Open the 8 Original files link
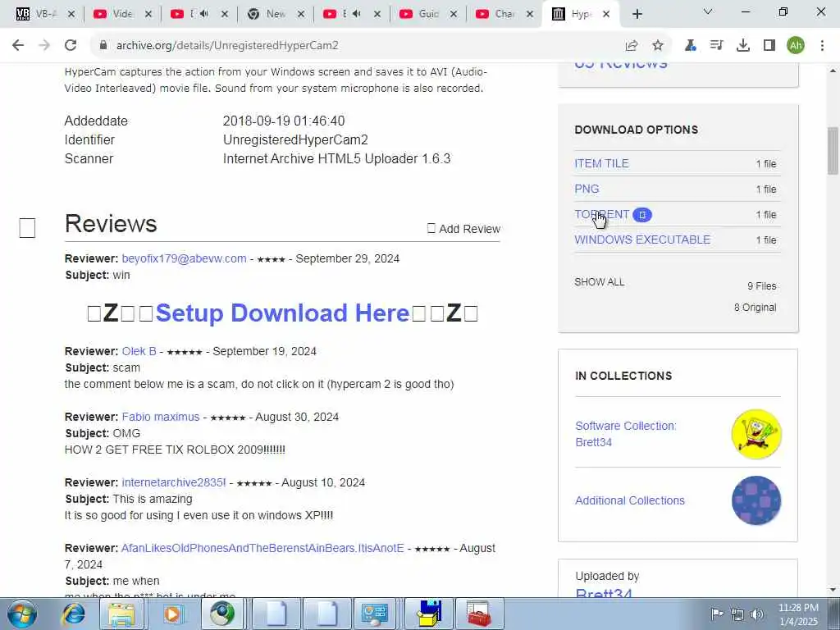This screenshot has height=630, width=840. 755,308
